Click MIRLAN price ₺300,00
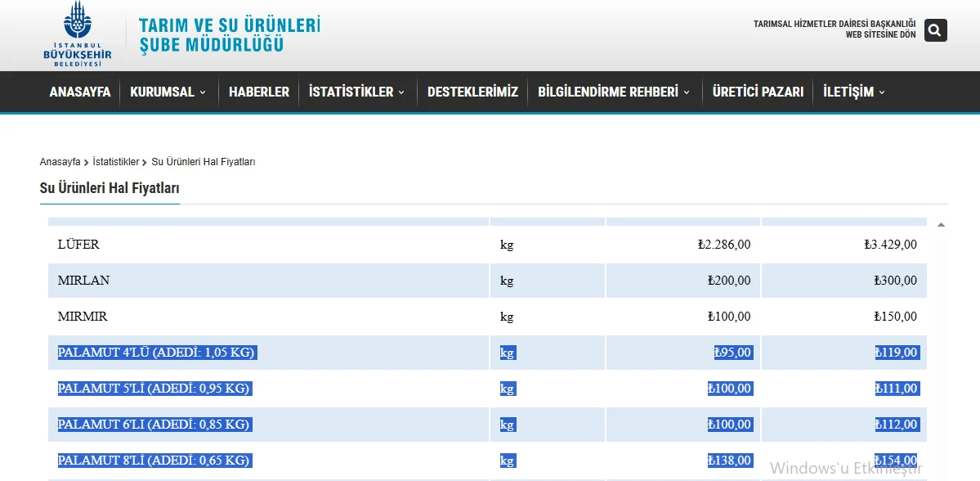 click(896, 281)
